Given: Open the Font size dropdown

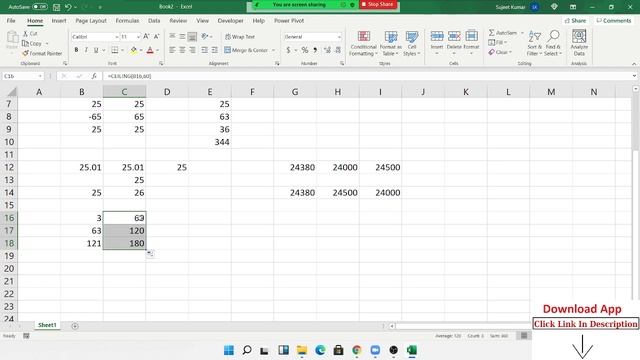Looking at the screenshot, I should [138, 37].
